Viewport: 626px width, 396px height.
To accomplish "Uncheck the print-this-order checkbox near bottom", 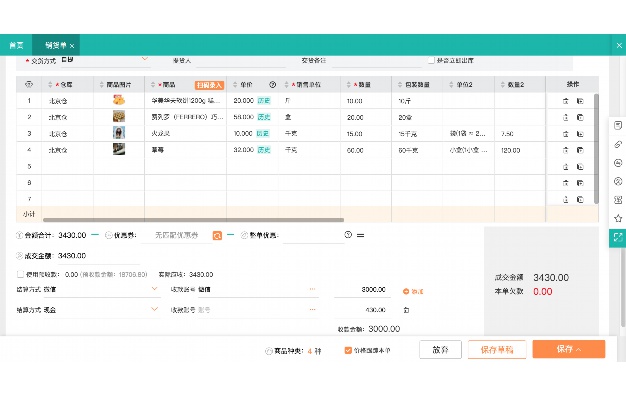I will coord(348,350).
